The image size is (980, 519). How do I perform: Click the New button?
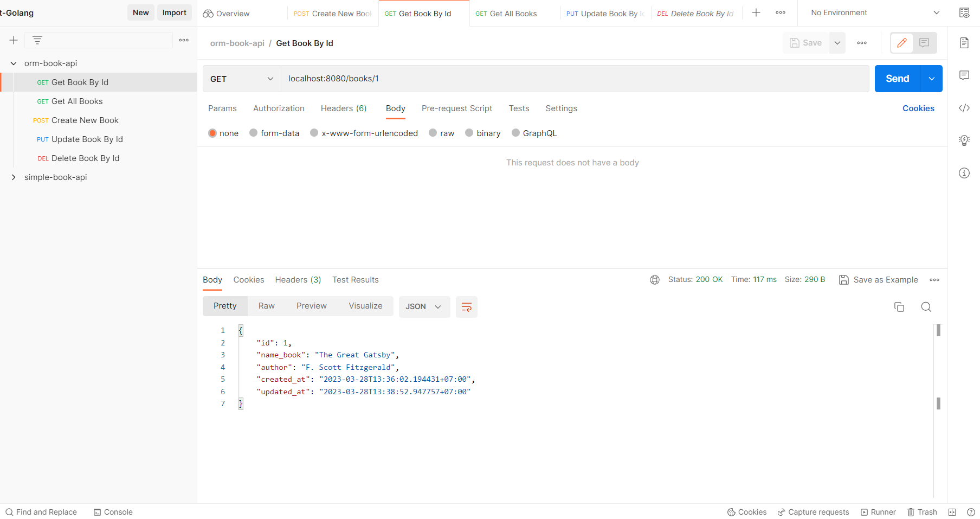pos(141,12)
